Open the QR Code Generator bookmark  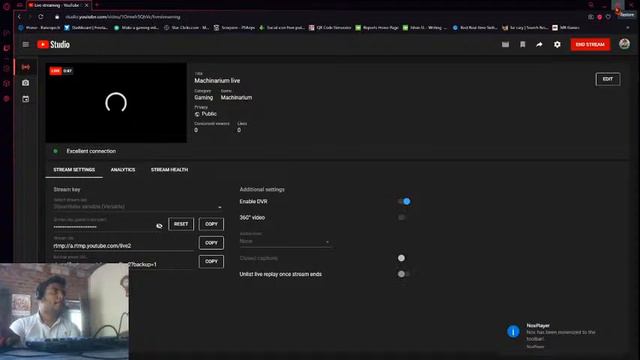coord(330,28)
